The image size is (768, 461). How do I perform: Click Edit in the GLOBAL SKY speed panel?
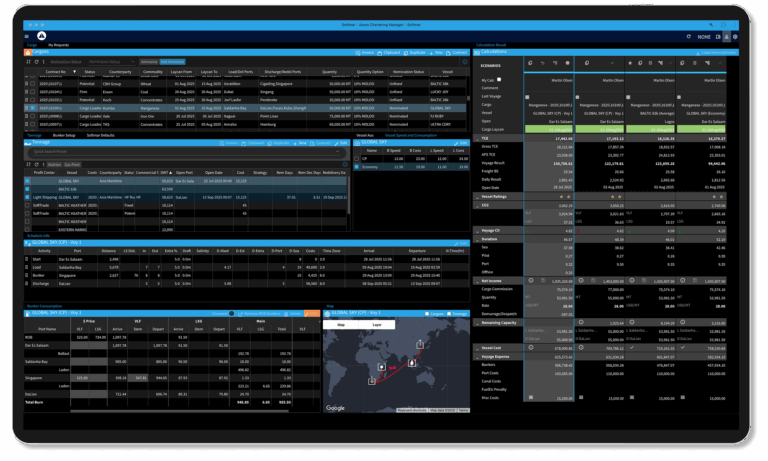pyautogui.click(x=460, y=143)
